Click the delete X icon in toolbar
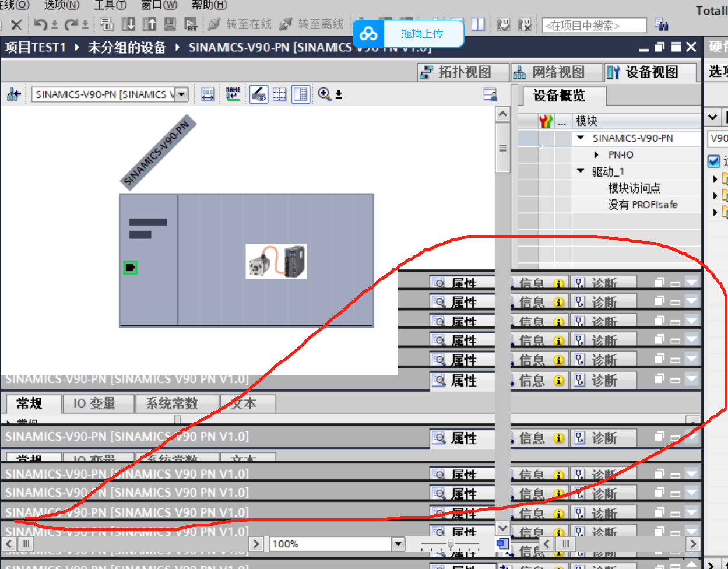Viewport: 728px width, 569px height. (16, 24)
